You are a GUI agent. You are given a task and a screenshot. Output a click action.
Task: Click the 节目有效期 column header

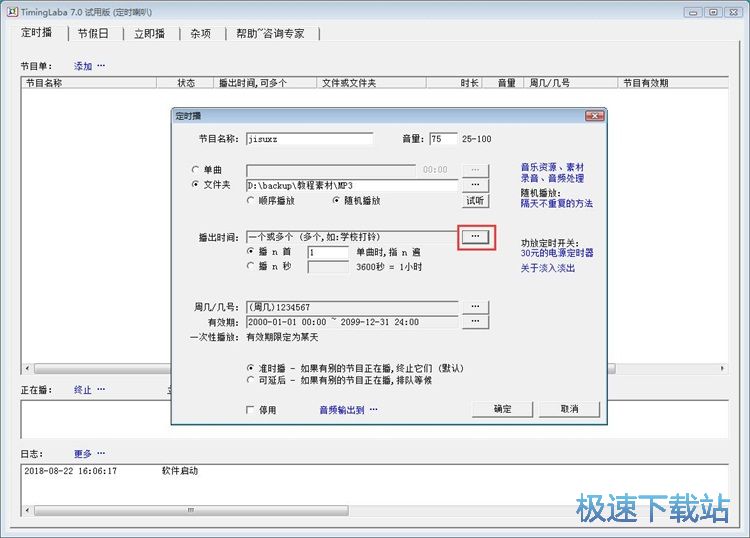pyautogui.click(x=673, y=83)
